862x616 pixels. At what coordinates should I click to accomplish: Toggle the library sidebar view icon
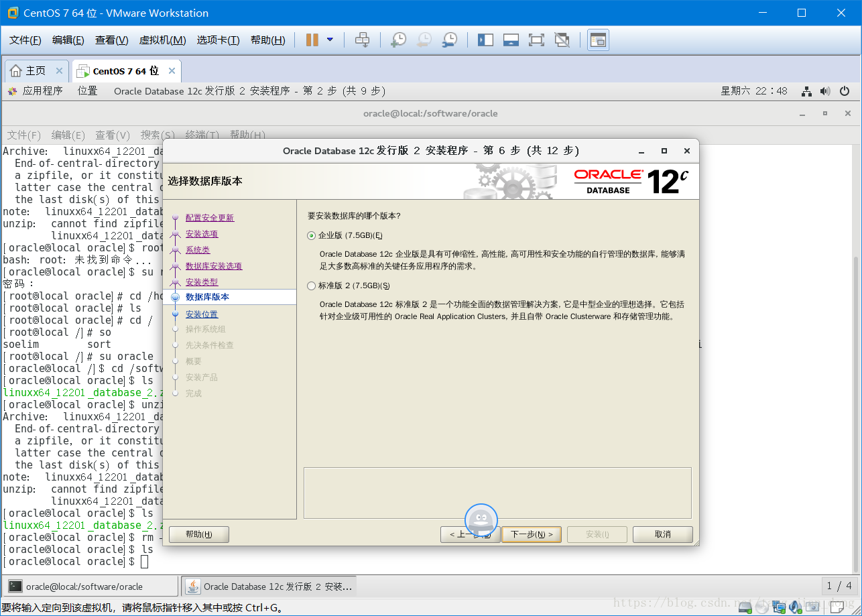(485, 40)
